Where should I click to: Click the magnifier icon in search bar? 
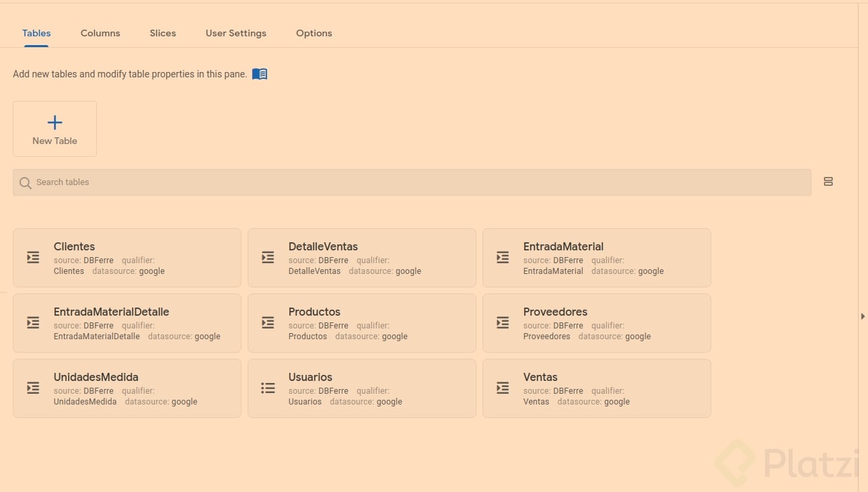click(26, 182)
